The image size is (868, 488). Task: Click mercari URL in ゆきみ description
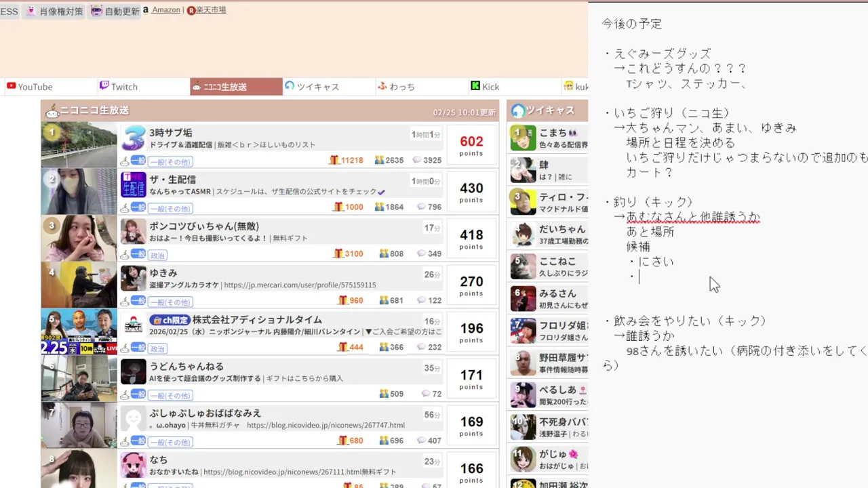[x=300, y=285]
